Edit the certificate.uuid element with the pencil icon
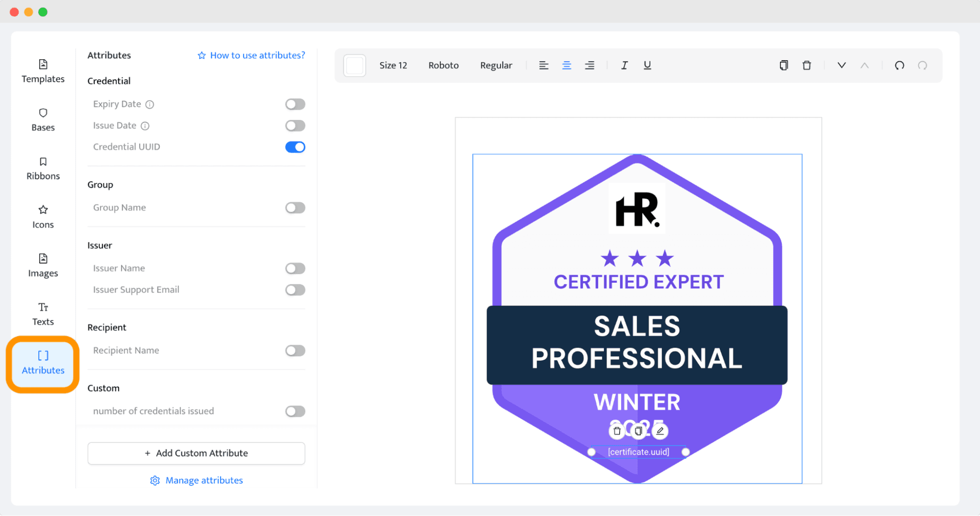Screen dimensions: 980x516 pyautogui.click(x=660, y=430)
